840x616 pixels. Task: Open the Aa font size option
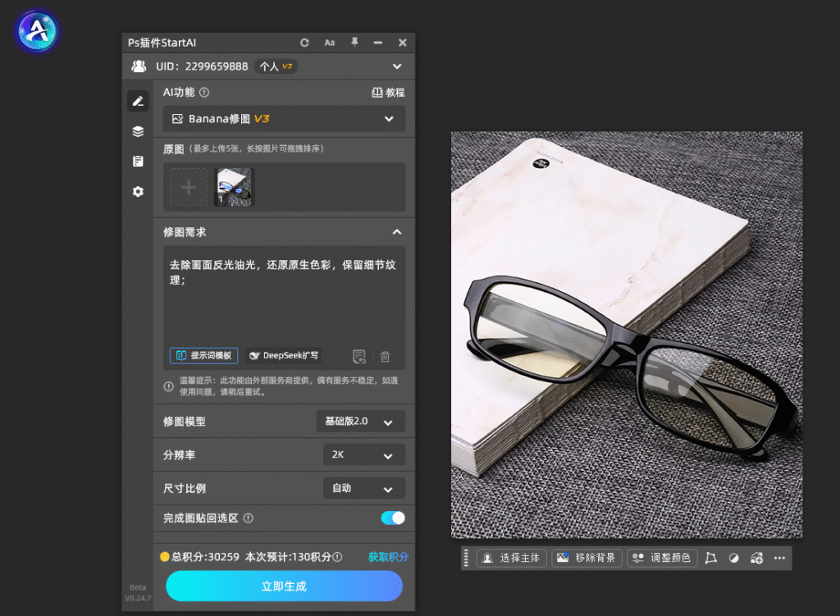330,43
